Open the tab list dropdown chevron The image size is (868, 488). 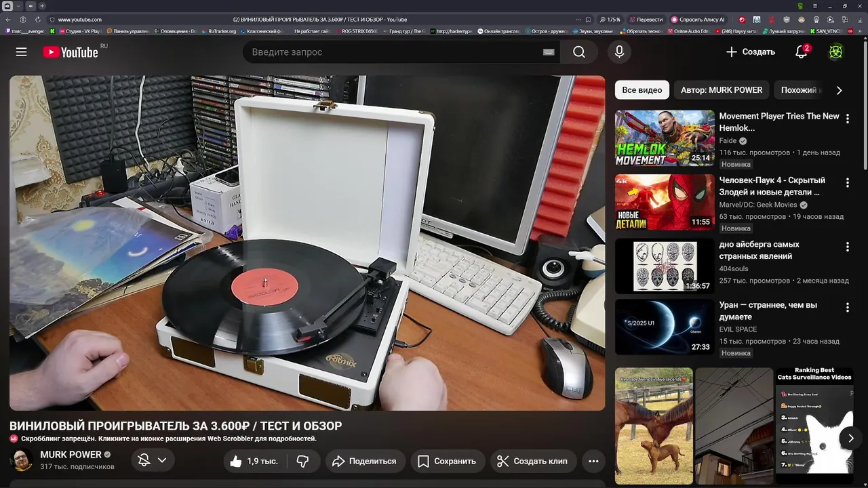click(18, 6)
